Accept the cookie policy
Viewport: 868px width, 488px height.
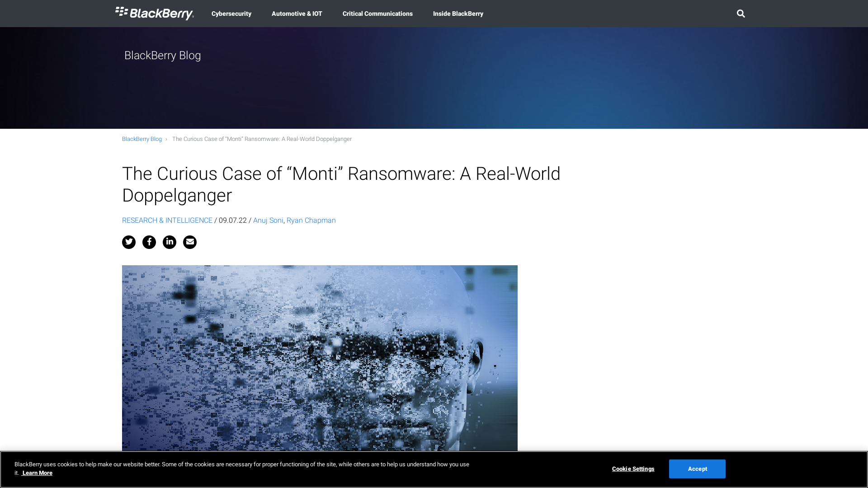697,469
